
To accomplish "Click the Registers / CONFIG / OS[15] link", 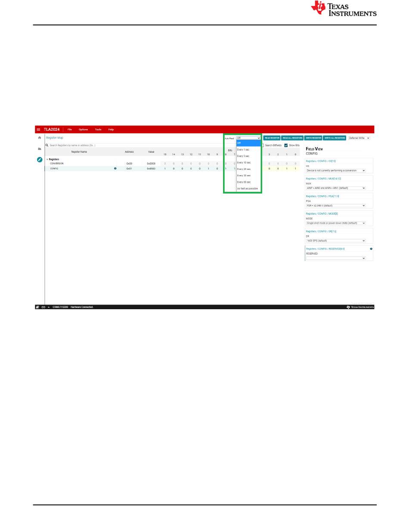I will 320,161.
